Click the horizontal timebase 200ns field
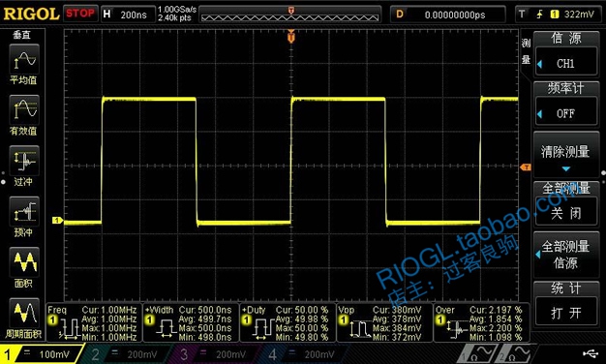Screen dimensions: 606x364 click(x=128, y=15)
